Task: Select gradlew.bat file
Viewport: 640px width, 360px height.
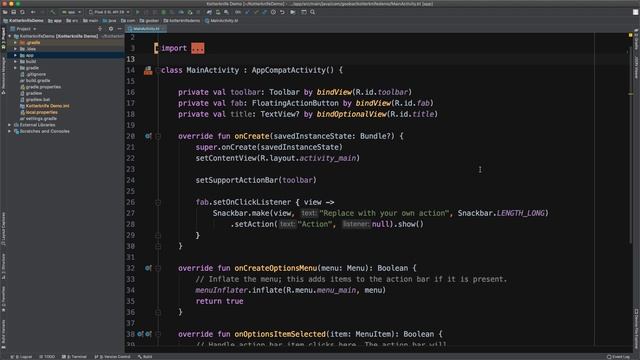Action: coord(35,100)
